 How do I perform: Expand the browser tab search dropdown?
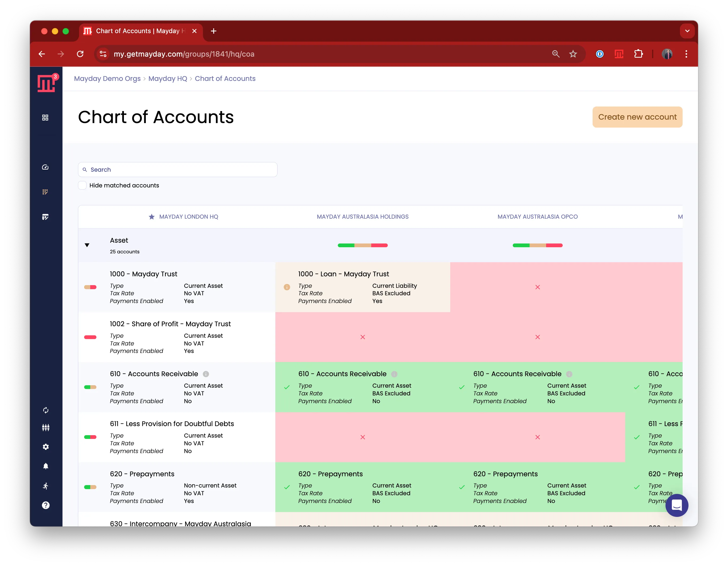687,31
